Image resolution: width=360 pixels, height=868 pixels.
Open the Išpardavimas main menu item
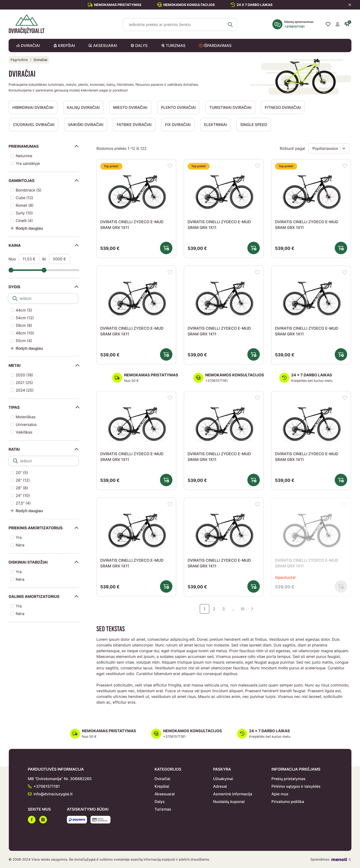(215, 45)
